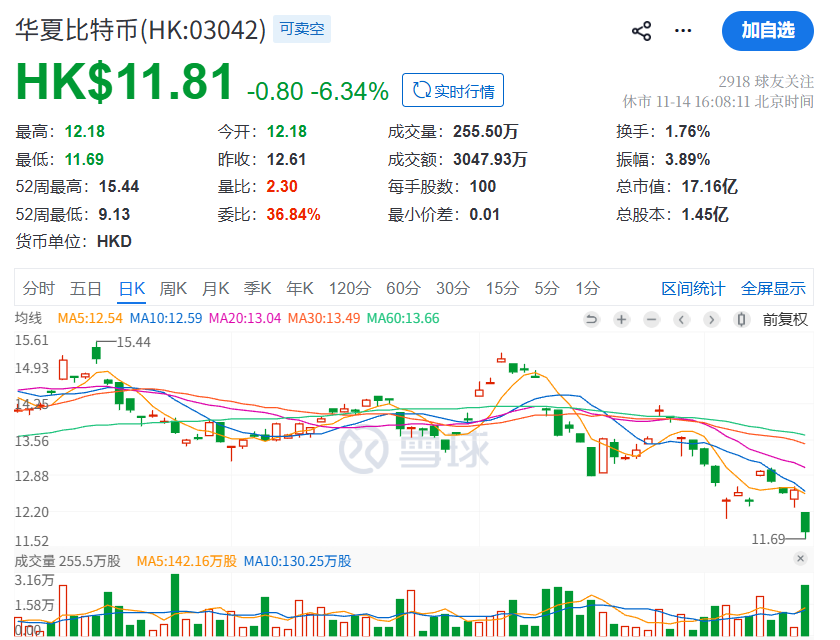
Task: Click the 总市值 value 17.16亿
Action: coord(709,186)
